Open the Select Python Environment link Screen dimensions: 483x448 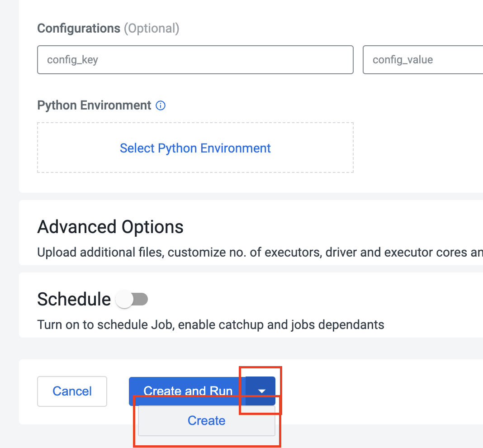tap(195, 148)
